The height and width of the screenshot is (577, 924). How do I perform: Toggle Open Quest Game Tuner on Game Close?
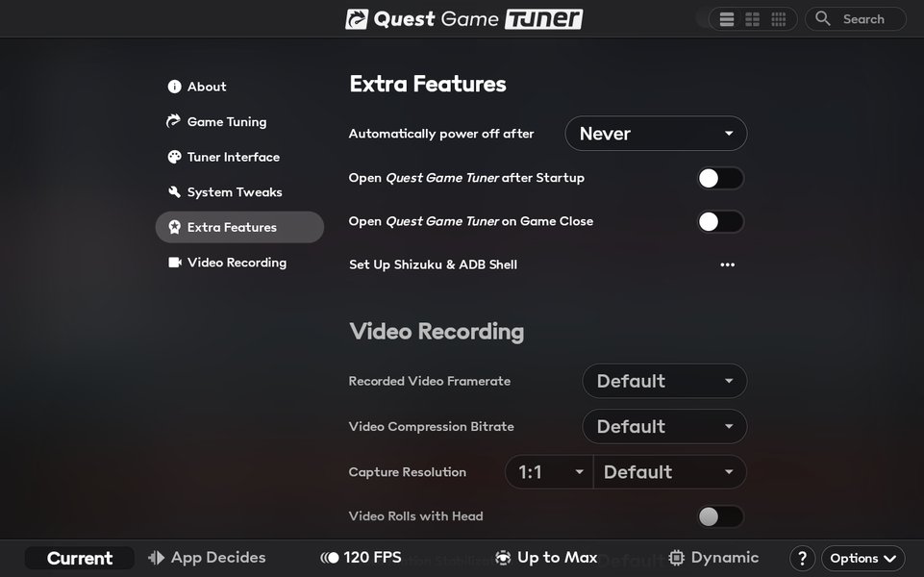pyautogui.click(x=720, y=221)
